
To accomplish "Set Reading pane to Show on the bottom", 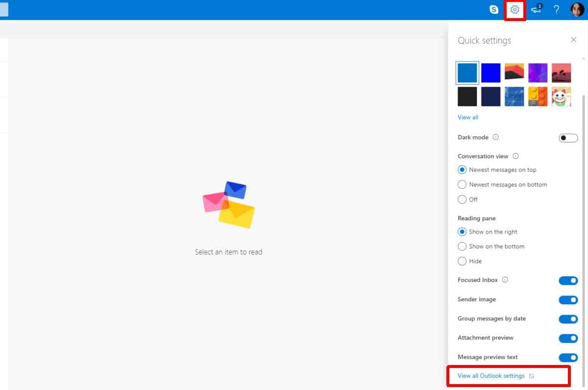I will click(462, 246).
